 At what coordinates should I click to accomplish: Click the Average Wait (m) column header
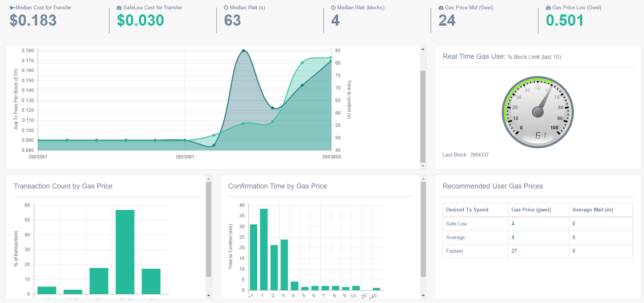tap(593, 210)
